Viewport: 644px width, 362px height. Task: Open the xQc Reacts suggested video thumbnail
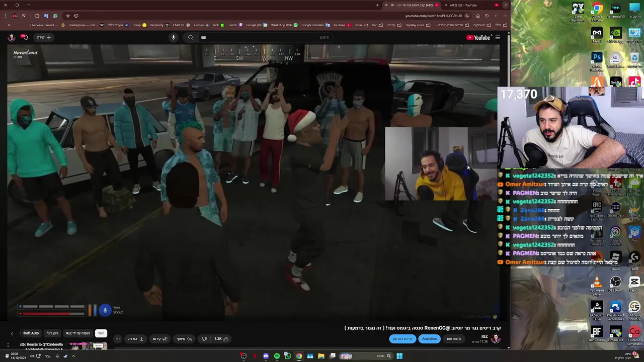click(89, 346)
